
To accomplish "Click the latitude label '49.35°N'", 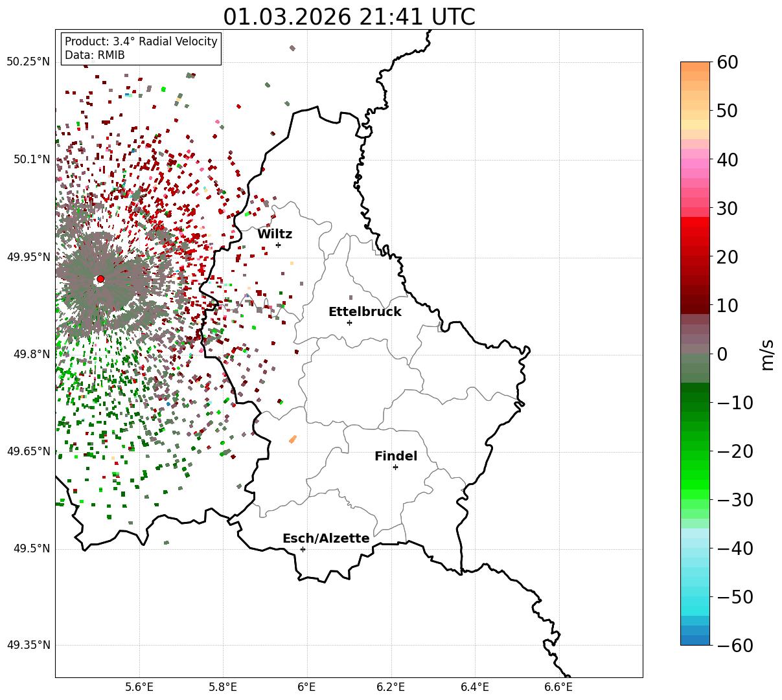I will click(28, 645).
